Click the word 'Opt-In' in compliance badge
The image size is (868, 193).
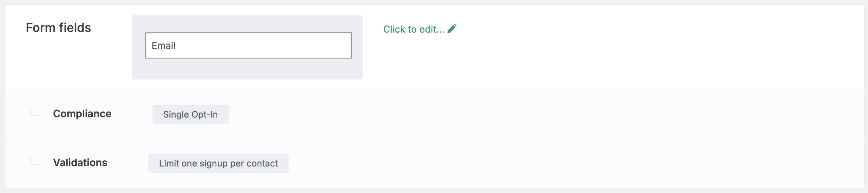(x=205, y=115)
